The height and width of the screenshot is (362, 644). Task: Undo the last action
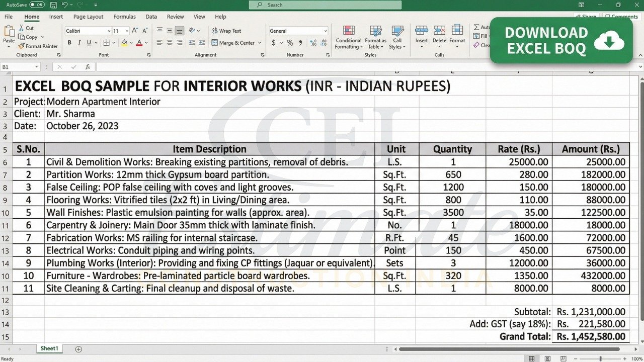(x=64, y=5)
